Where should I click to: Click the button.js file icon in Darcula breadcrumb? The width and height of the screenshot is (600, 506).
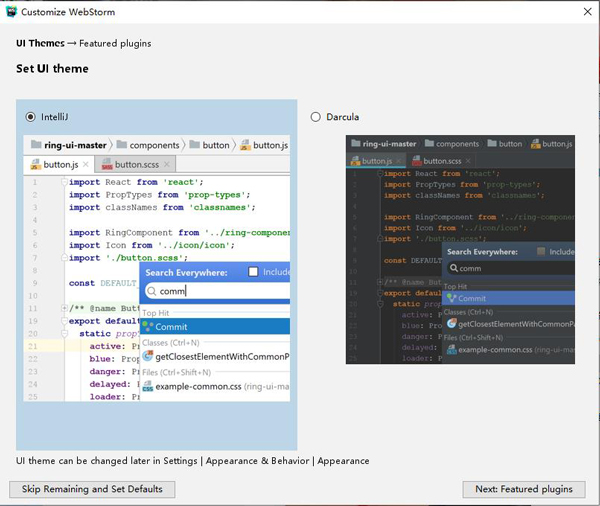(x=536, y=144)
